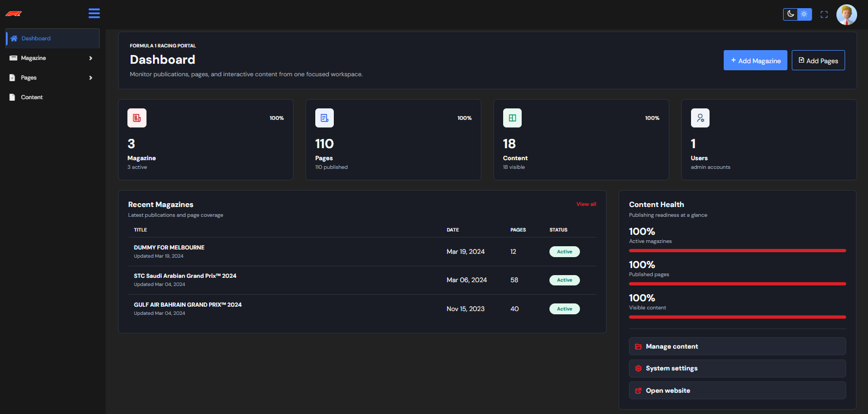Image resolution: width=868 pixels, height=414 pixels.
Task: Select date Mar 19, 2024 cell
Action: tap(466, 252)
